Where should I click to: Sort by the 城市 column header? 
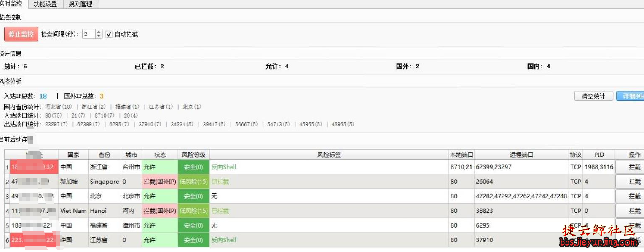(x=131, y=155)
